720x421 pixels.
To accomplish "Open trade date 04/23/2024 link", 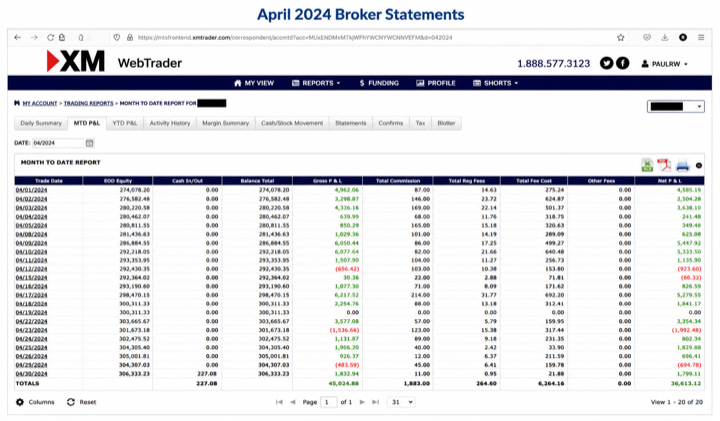I will [x=31, y=330].
